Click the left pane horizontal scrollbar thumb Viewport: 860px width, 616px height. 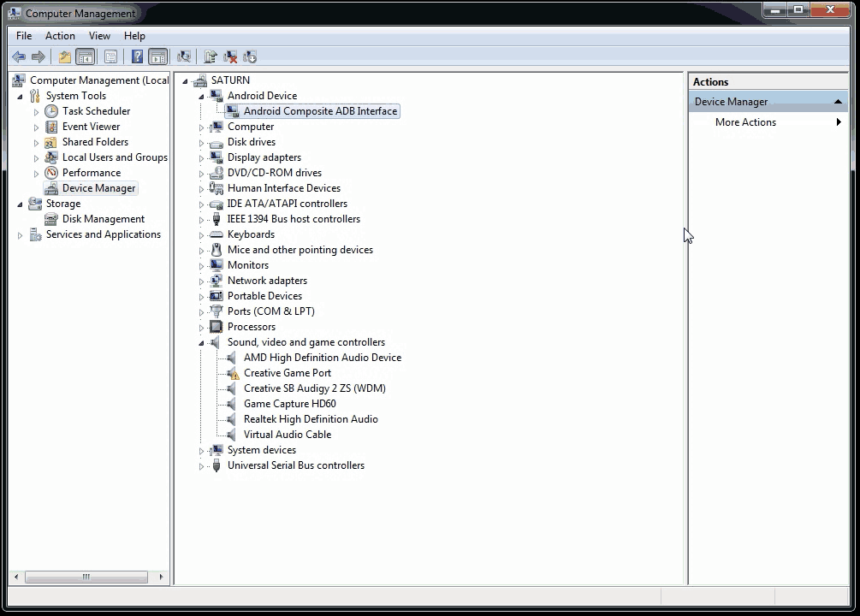[86, 577]
